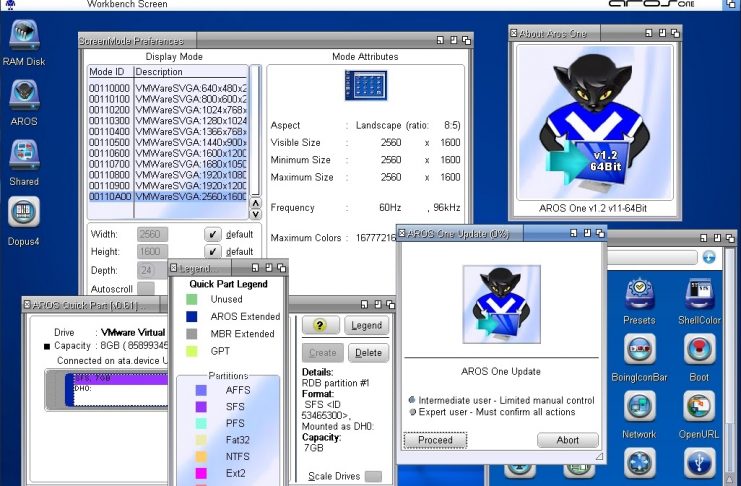Image resolution: width=741 pixels, height=486 pixels.
Task: Click the yellow question mark help button
Action: tap(321, 325)
